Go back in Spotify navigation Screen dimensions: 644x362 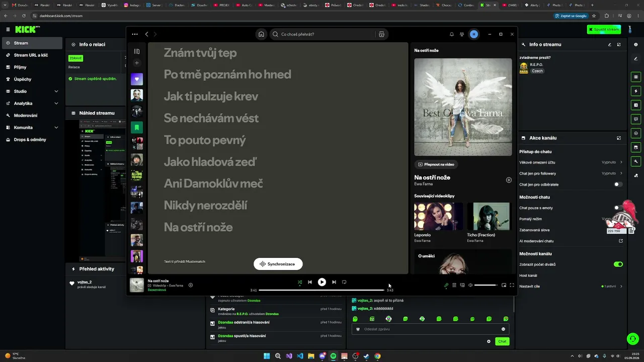[x=146, y=34]
